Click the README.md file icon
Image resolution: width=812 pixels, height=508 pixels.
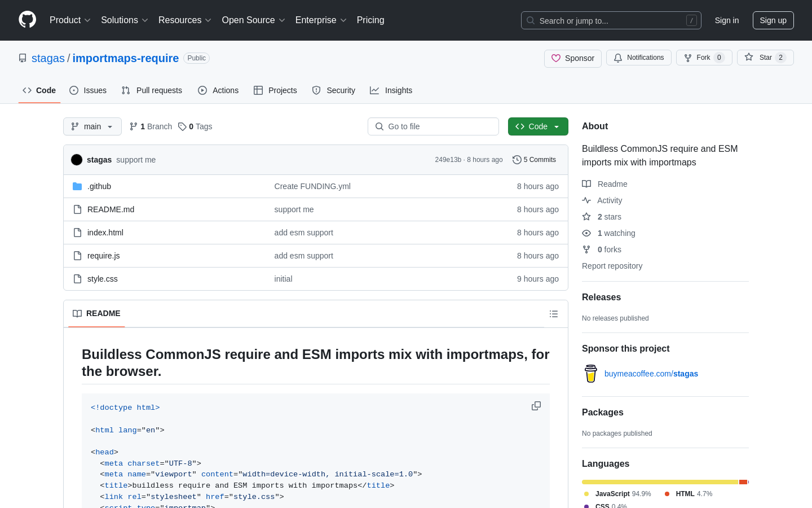(77, 209)
